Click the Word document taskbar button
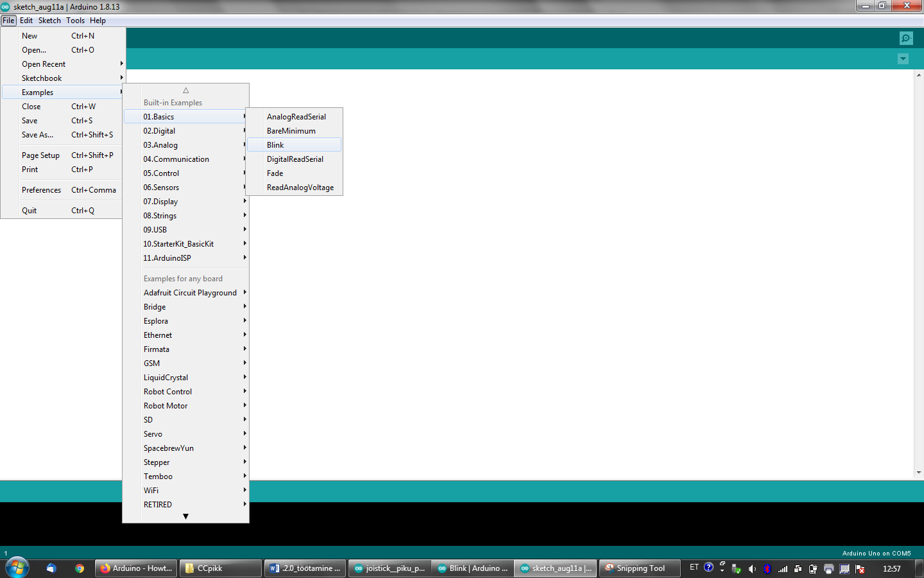Screen dimensions: 924x578 click(x=305, y=568)
